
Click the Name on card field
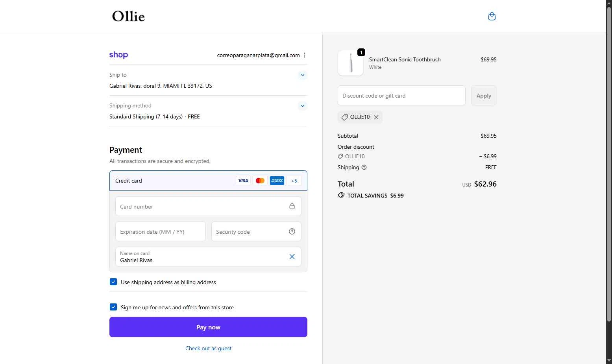[208, 257]
